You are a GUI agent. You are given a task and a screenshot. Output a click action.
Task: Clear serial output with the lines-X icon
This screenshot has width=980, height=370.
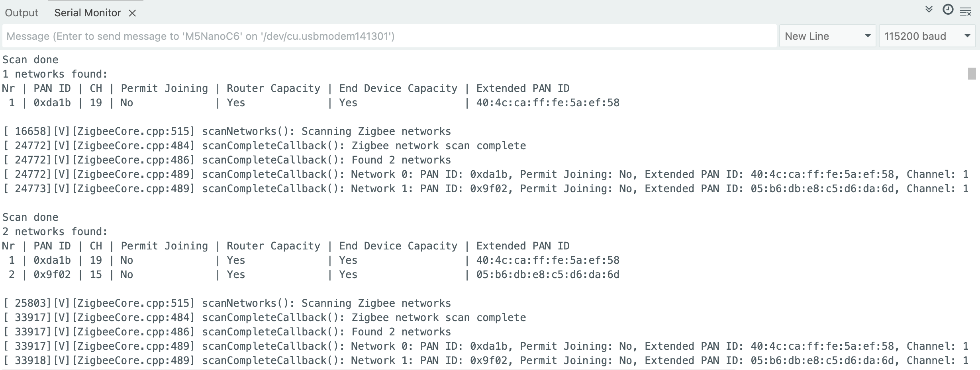(x=966, y=12)
